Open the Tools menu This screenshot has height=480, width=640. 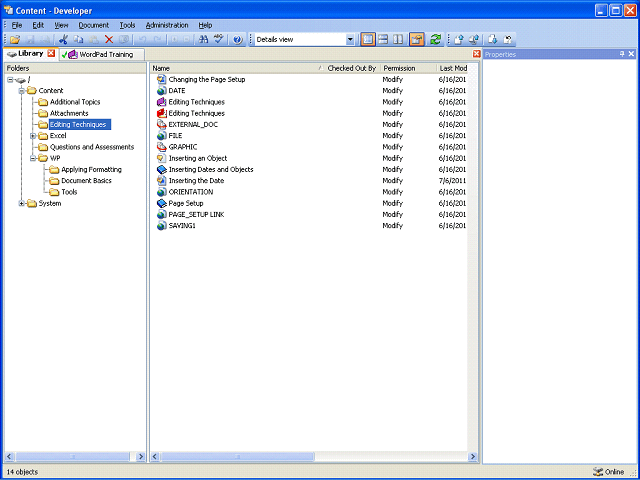pos(127,25)
